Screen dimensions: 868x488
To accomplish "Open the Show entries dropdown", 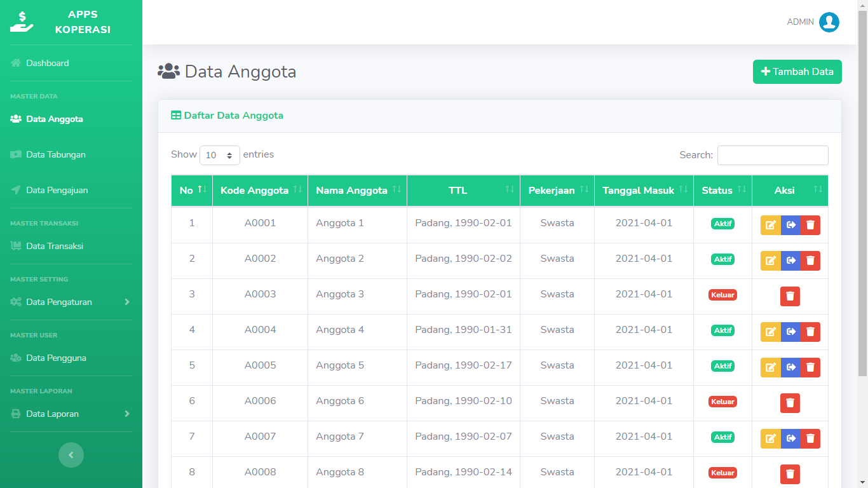I will [220, 155].
